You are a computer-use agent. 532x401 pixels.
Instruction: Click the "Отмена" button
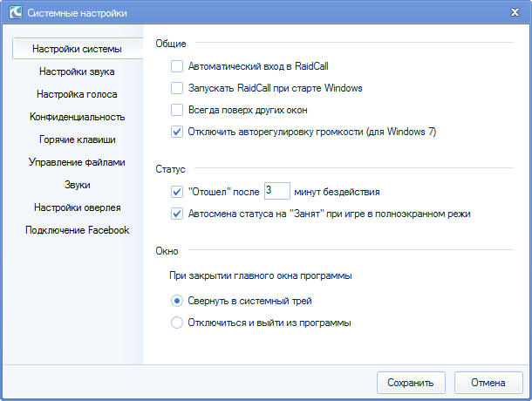click(x=488, y=383)
